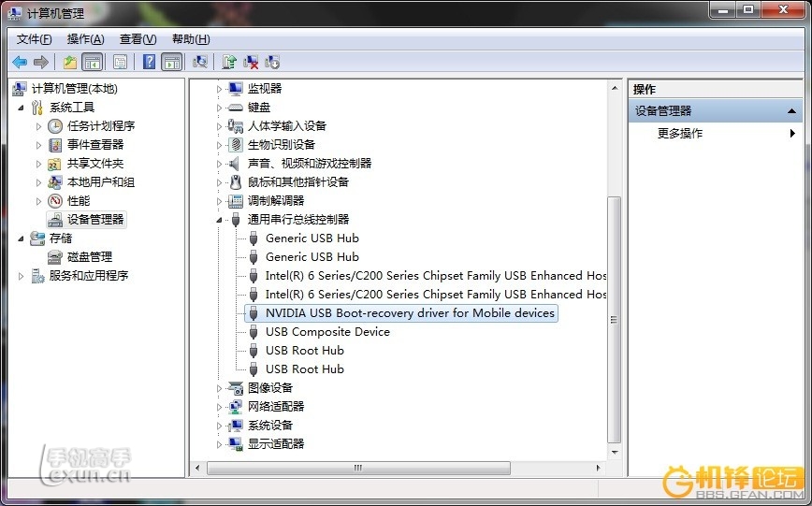Select USB Composite Device
This screenshot has width=812, height=506.
pos(327,331)
